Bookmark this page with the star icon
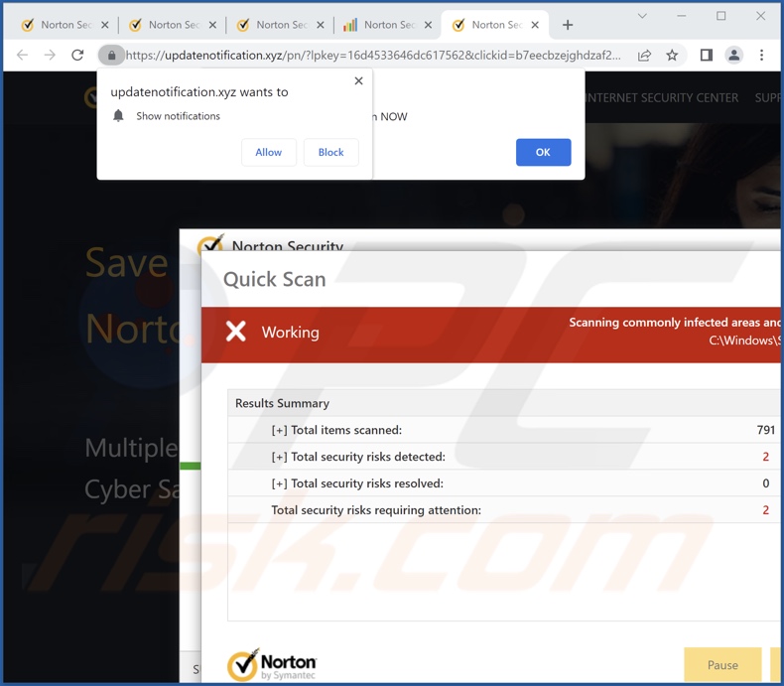784x686 pixels. 672,55
